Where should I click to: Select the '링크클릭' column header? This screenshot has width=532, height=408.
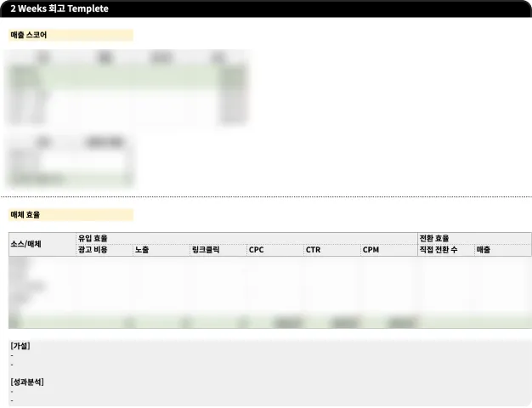coord(218,250)
